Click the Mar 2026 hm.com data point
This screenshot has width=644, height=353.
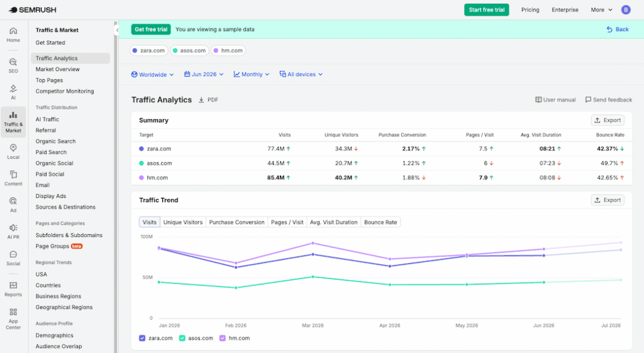coord(313,243)
